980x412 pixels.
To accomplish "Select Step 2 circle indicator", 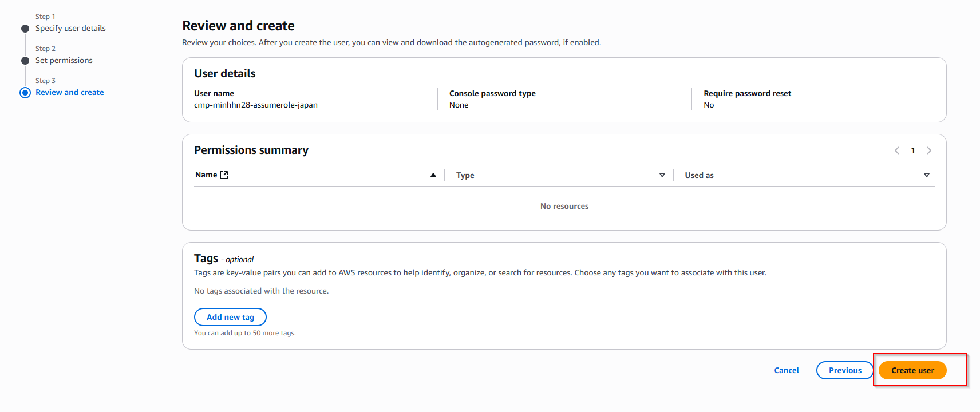I will [25, 61].
